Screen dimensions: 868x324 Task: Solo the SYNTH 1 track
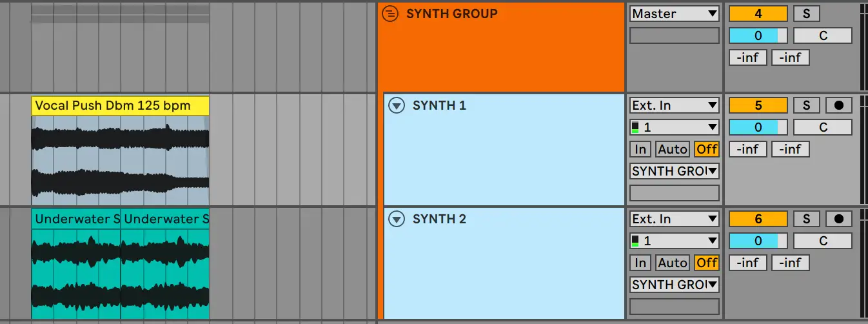click(x=806, y=105)
